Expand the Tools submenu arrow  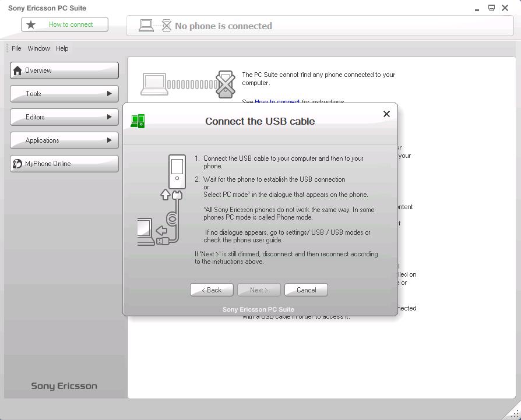tap(110, 94)
